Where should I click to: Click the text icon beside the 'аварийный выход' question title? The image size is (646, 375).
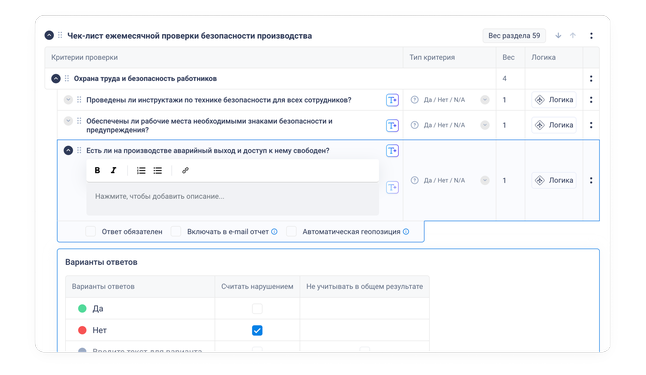[x=392, y=150]
